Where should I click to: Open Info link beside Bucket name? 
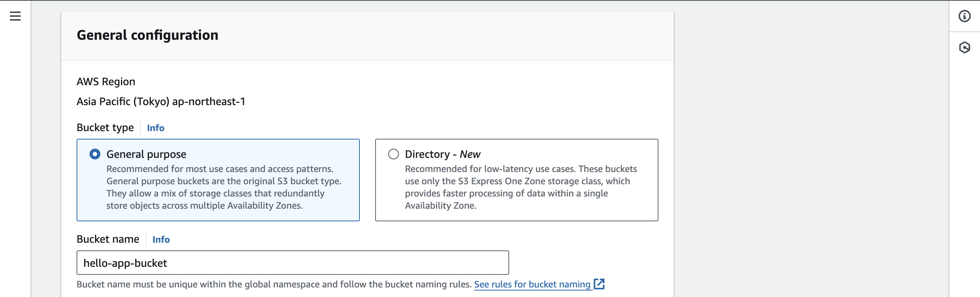pyautogui.click(x=161, y=240)
